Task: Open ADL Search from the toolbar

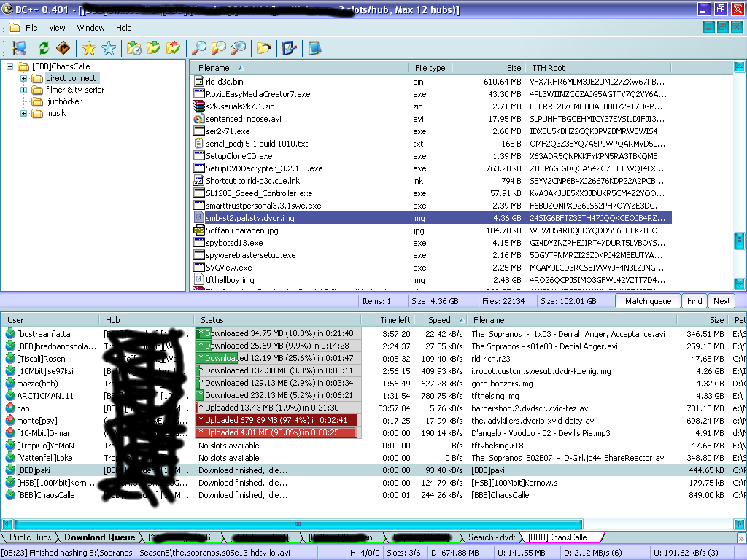Action: coord(218,48)
